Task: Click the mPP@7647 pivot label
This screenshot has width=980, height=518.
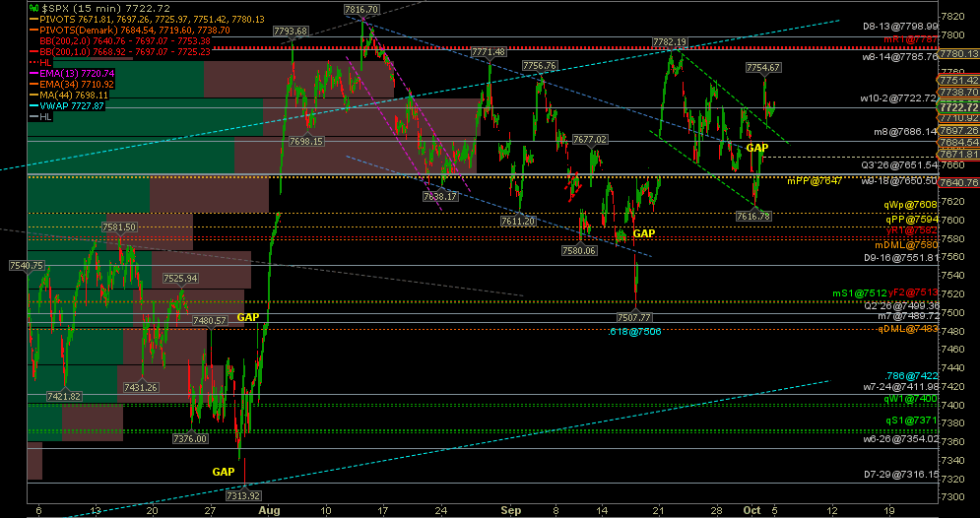Action: coord(815,180)
